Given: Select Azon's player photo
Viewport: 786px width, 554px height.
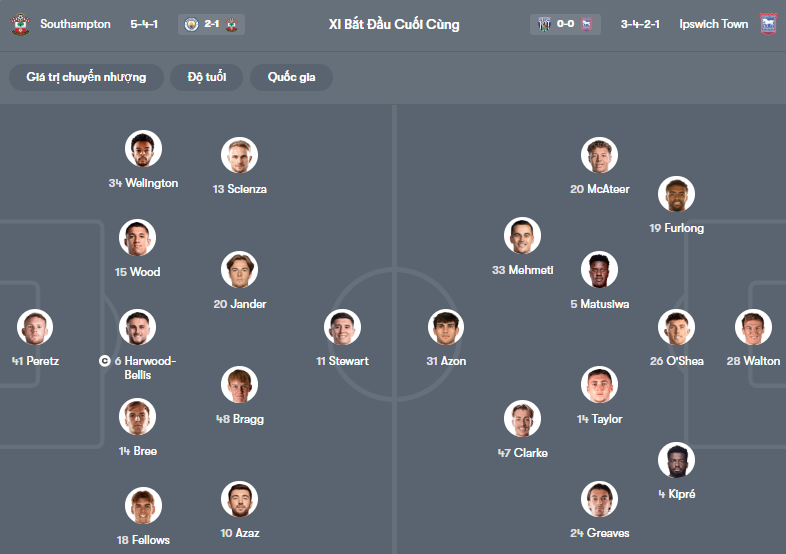Looking at the screenshot, I should click(x=446, y=328).
